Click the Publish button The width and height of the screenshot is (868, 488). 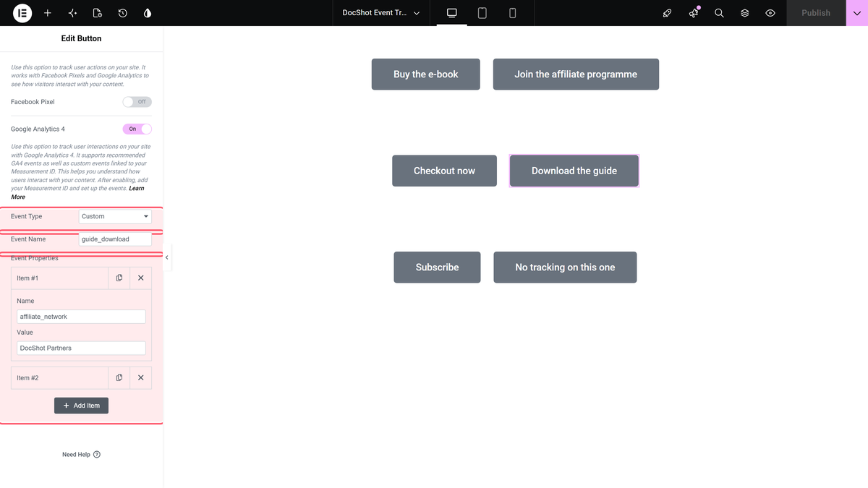[x=816, y=13]
